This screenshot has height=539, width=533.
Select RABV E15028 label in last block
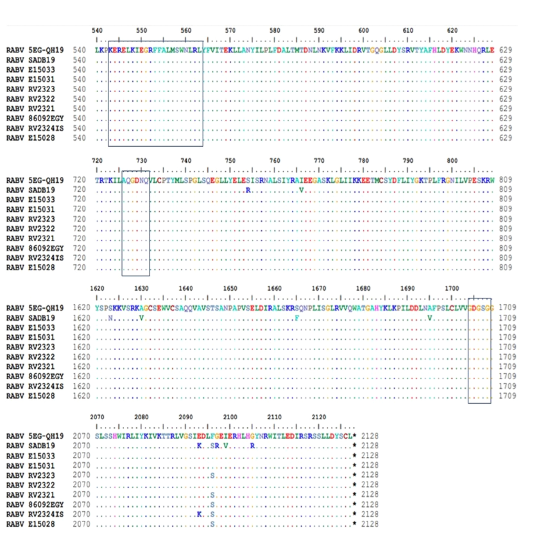point(30,524)
